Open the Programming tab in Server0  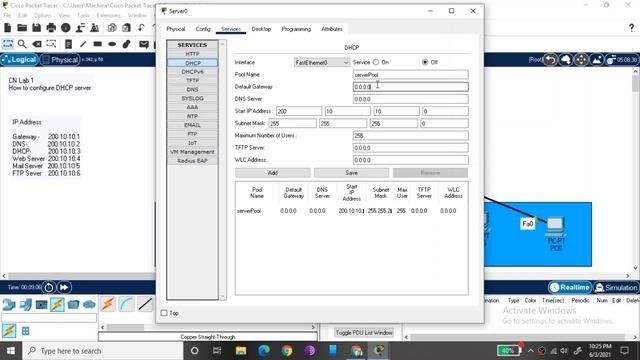[296, 29]
